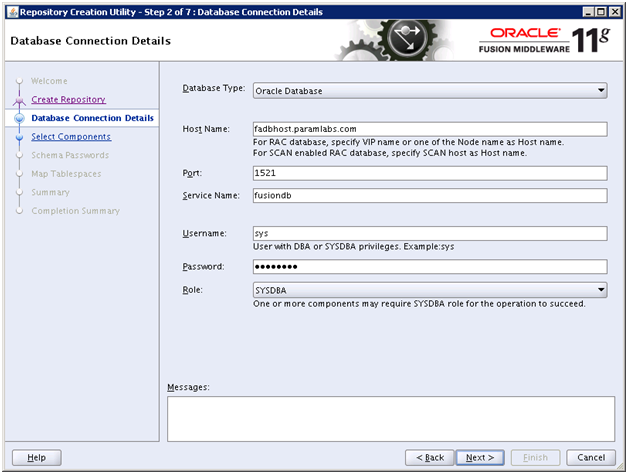Image resolution: width=628 pixels, height=474 pixels.
Task: Open the Help button
Action: click(36, 457)
